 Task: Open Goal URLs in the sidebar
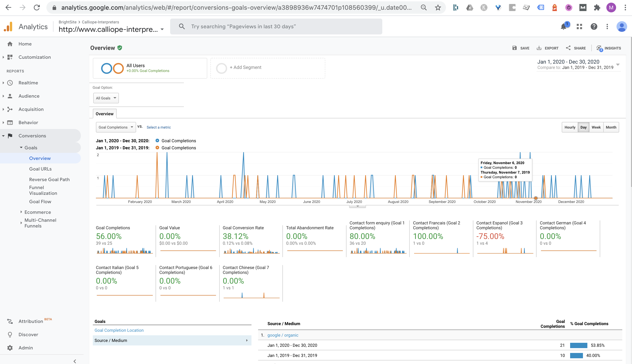pyautogui.click(x=40, y=169)
